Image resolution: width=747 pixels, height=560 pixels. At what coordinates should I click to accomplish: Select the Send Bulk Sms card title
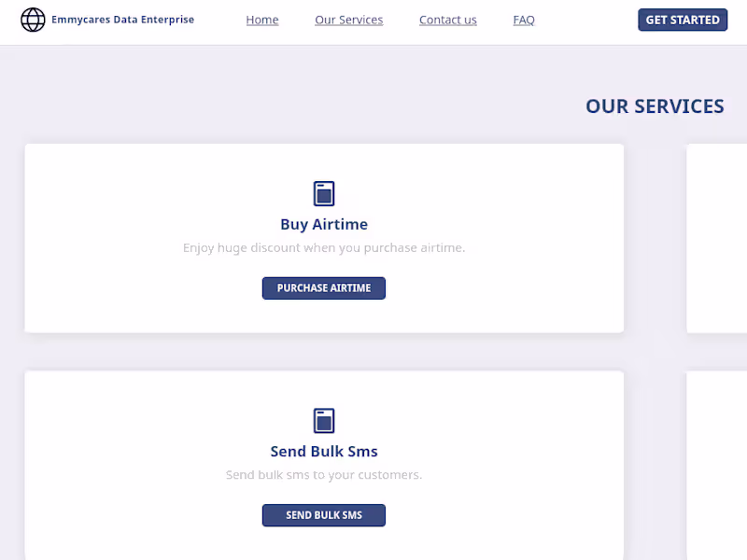(x=324, y=452)
